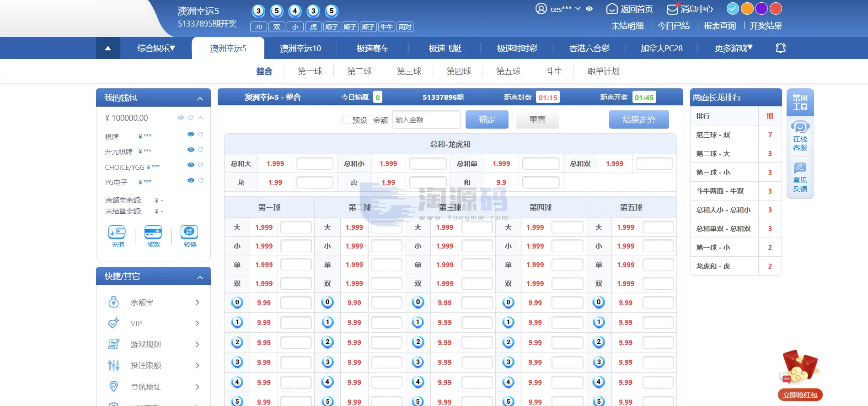Click the transfer (转换) icon

pyautogui.click(x=189, y=232)
